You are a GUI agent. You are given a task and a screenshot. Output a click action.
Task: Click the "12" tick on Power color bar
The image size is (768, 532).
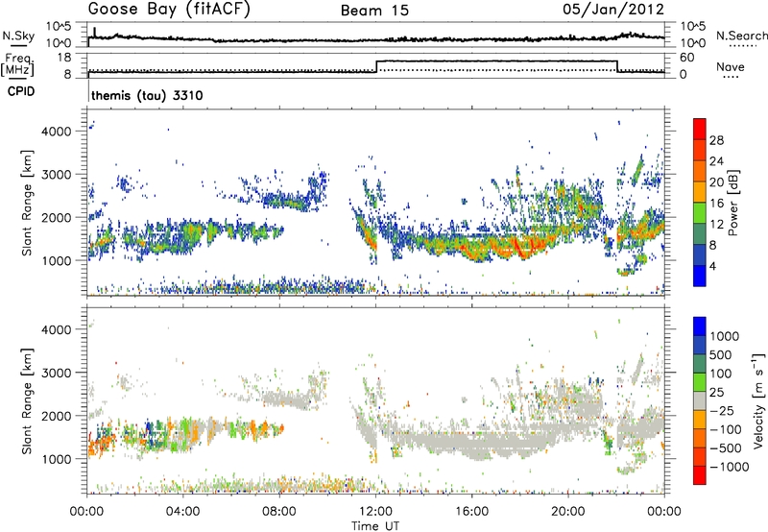coord(716,225)
